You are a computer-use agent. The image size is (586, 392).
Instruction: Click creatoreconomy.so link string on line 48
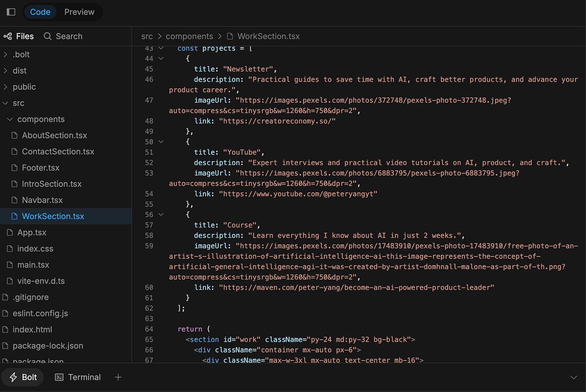coord(277,121)
